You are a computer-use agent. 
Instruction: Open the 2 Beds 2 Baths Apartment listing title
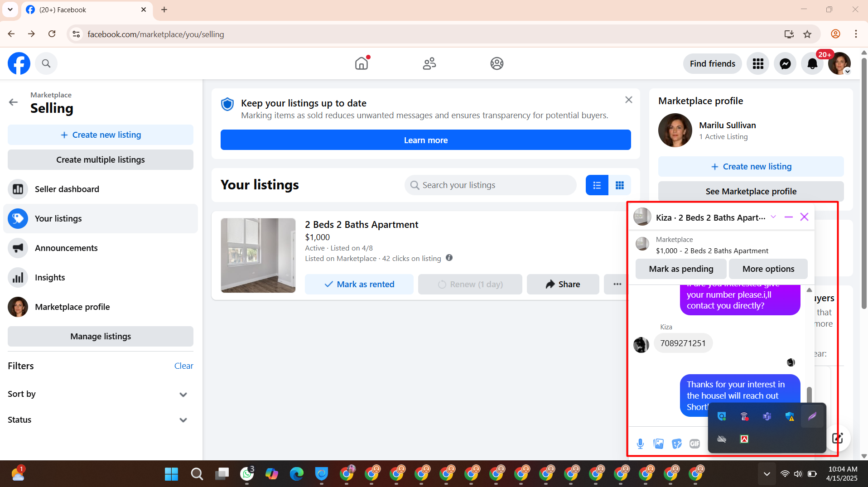click(362, 225)
